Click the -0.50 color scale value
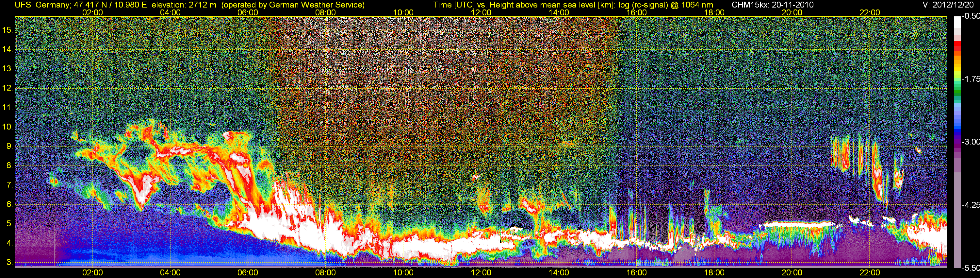The height and width of the screenshot is (278, 980). [971, 16]
